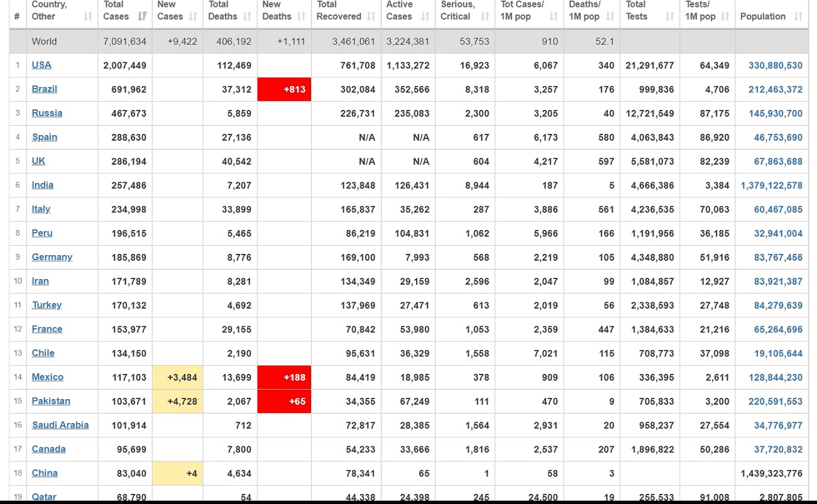Viewport: 817px width, 504px height.
Task: Select Spain deaths per million 580
Action: [x=606, y=137]
